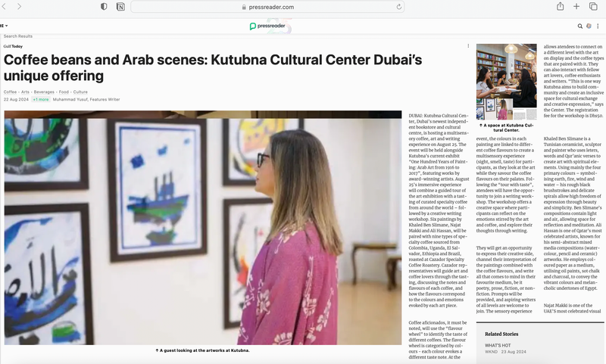Open PressReader search magnifier
The width and height of the screenshot is (606, 364).
click(579, 26)
